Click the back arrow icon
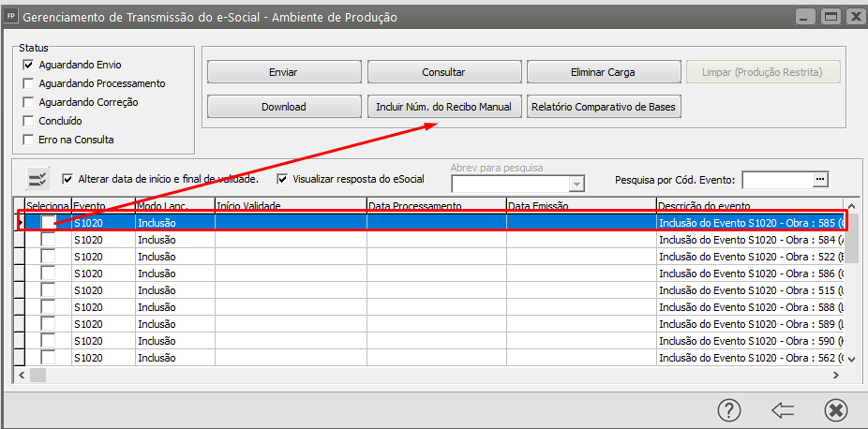This screenshot has height=429, width=868. (x=783, y=410)
